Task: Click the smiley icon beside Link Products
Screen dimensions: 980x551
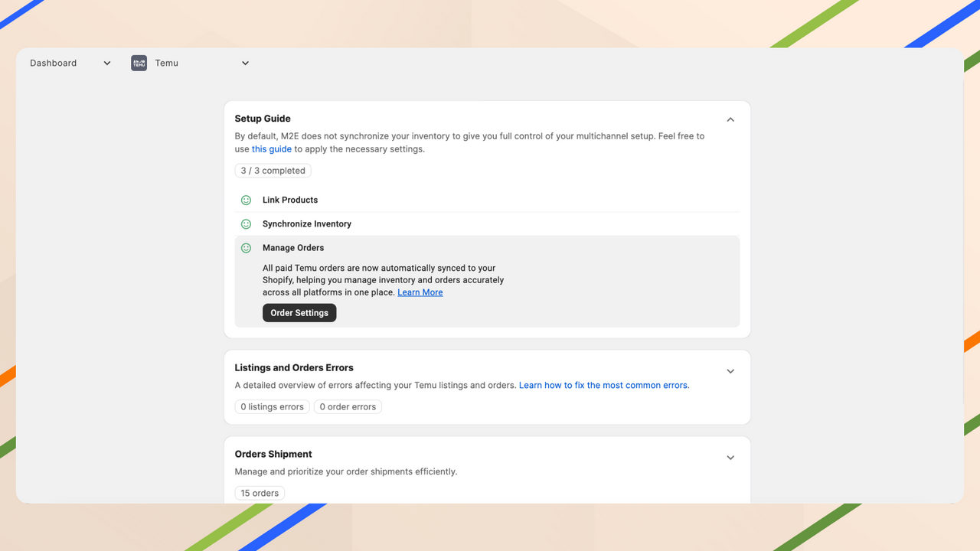Action: 246,200
